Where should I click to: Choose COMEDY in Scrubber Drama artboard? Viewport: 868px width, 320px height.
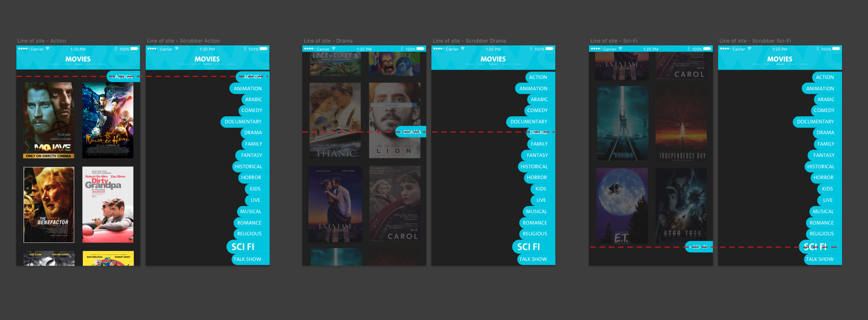click(539, 110)
